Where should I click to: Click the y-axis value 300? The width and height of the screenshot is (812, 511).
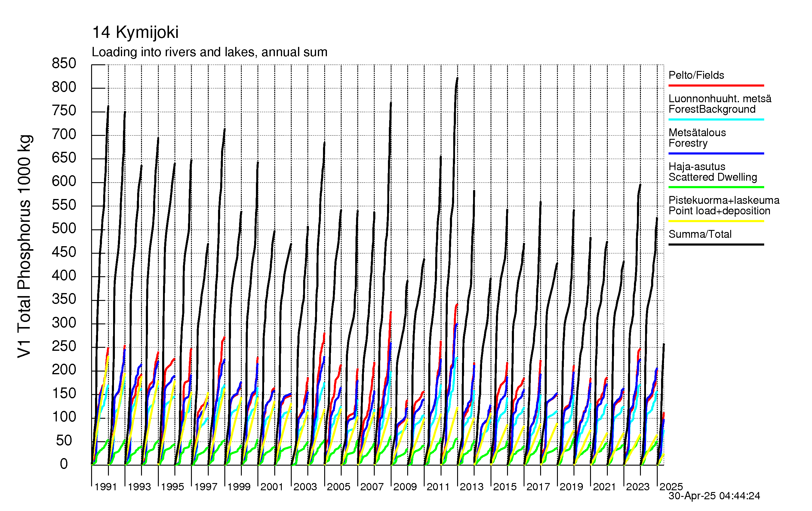[64, 323]
